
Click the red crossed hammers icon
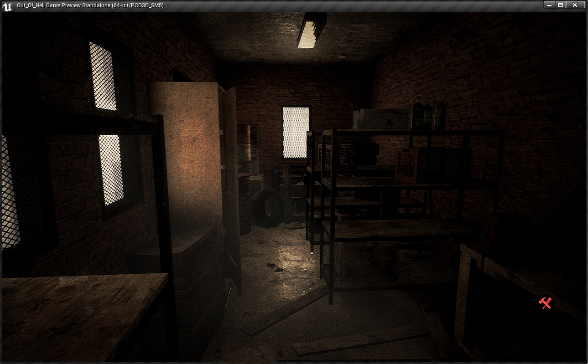pyautogui.click(x=545, y=303)
